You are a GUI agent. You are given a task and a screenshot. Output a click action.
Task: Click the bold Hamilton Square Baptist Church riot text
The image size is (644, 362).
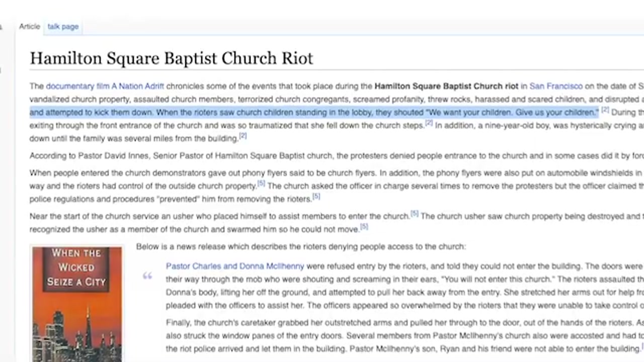coord(446,86)
